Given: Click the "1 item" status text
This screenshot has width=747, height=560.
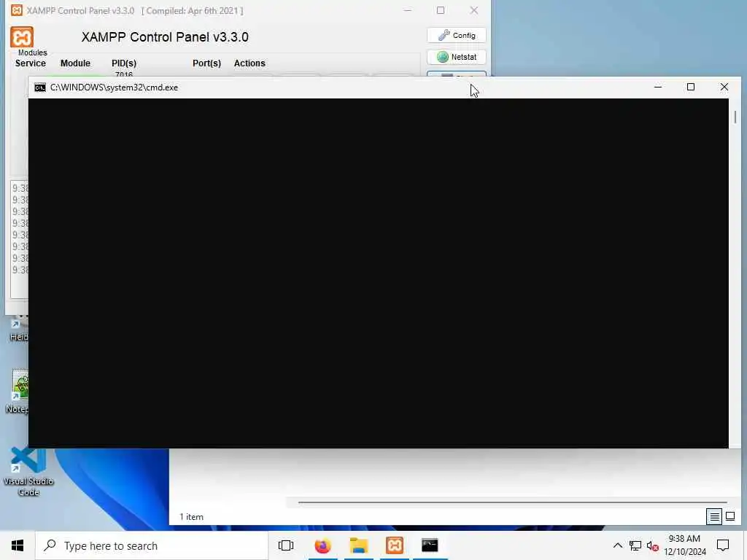Looking at the screenshot, I should tap(192, 517).
